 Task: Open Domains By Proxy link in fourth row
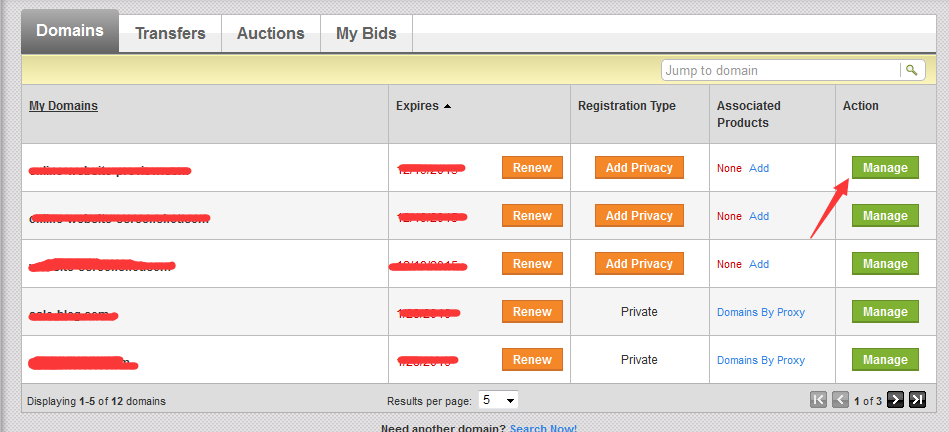(761, 312)
